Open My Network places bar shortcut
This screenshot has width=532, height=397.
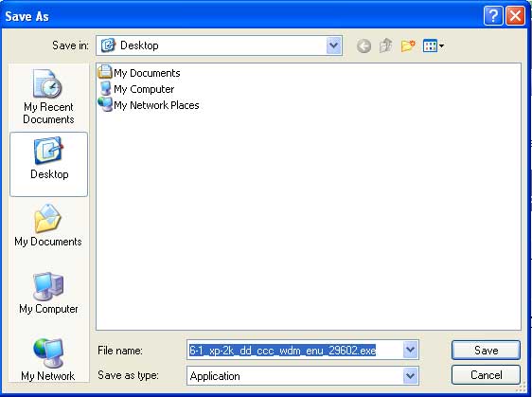(48, 359)
